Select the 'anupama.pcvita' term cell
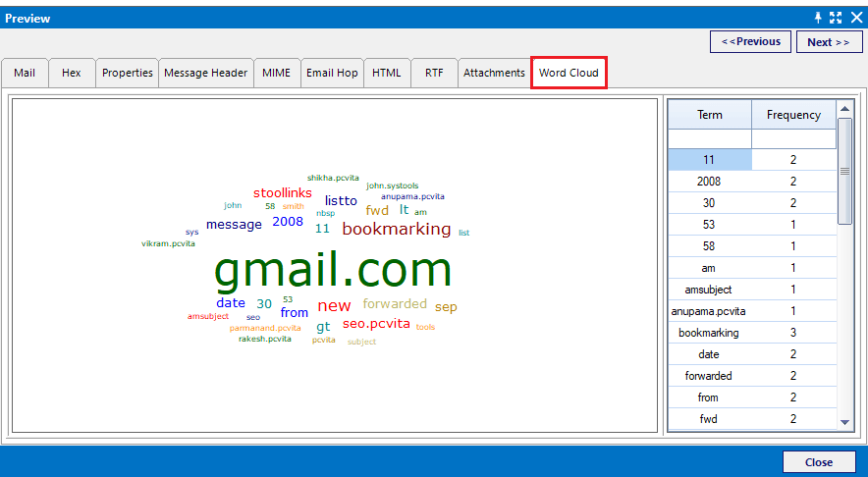This screenshot has width=868, height=477. (710, 311)
